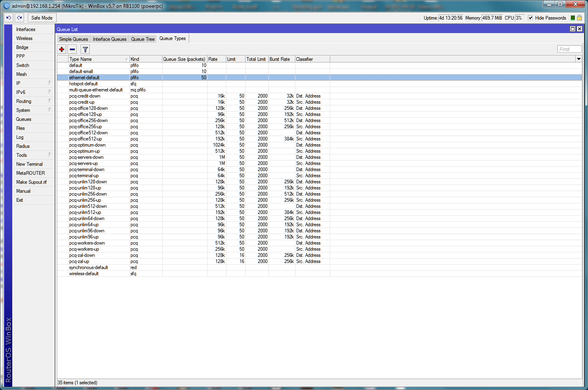Click the padlock icon in top bar
The width and height of the screenshot is (588, 390).
coord(579,18)
